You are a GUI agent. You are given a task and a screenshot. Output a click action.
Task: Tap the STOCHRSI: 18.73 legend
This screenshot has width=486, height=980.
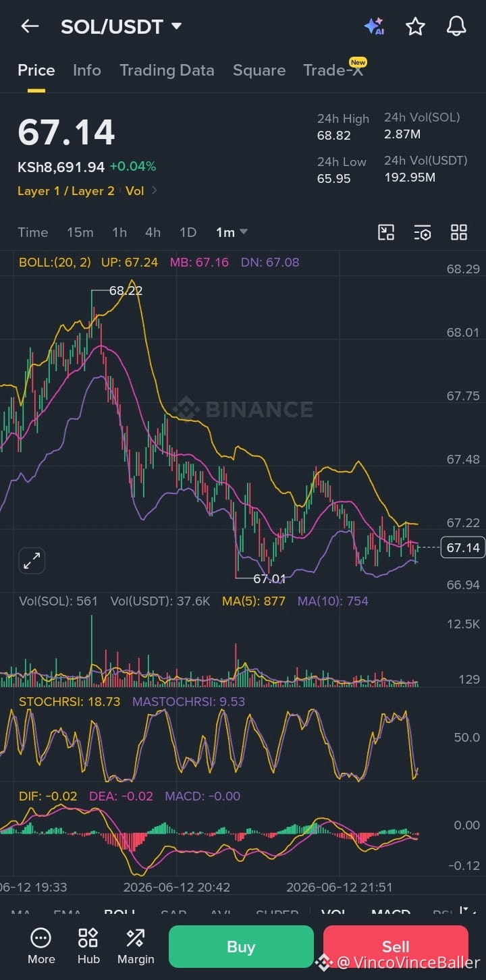point(70,701)
